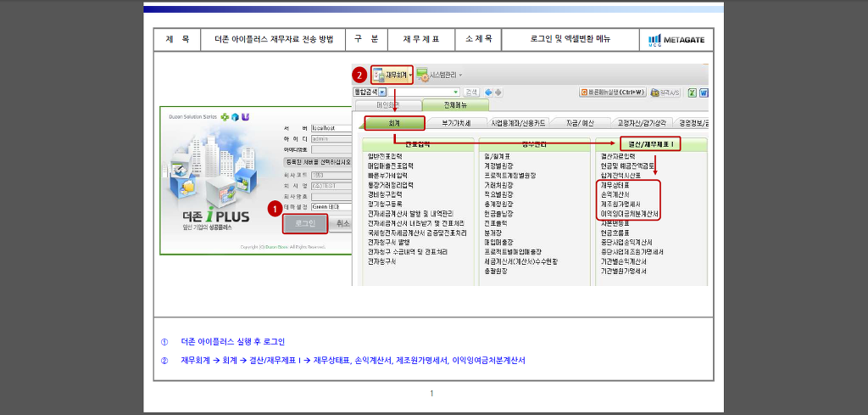Select the 자금/예산 tab
The height and width of the screenshot is (415, 868).
point(580,123)
